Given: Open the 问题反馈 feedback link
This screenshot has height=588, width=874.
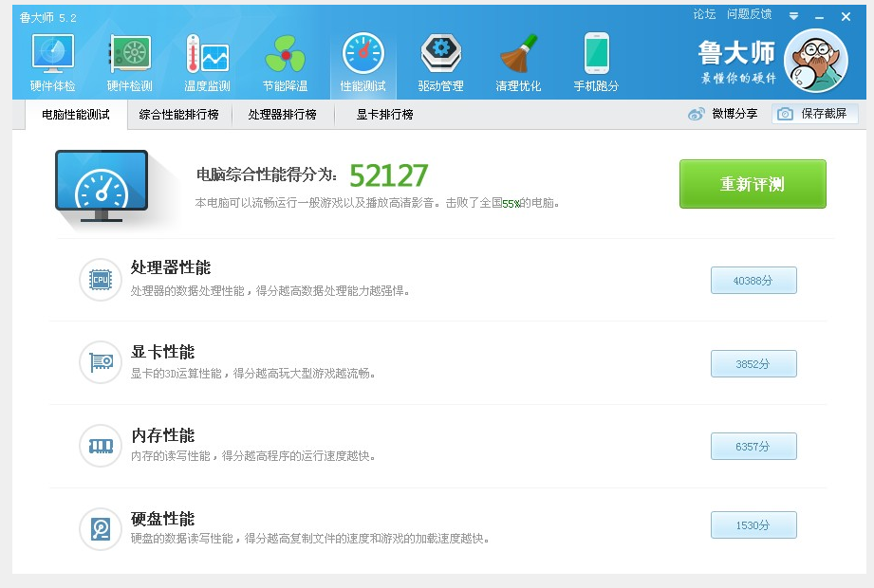Looking at the screenshot, I should [x=749, y=14].
